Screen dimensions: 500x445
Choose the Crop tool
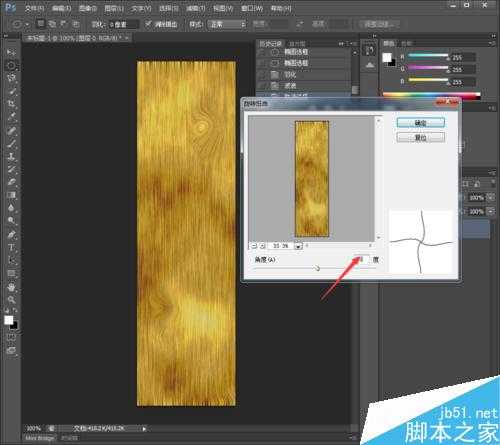11,104
